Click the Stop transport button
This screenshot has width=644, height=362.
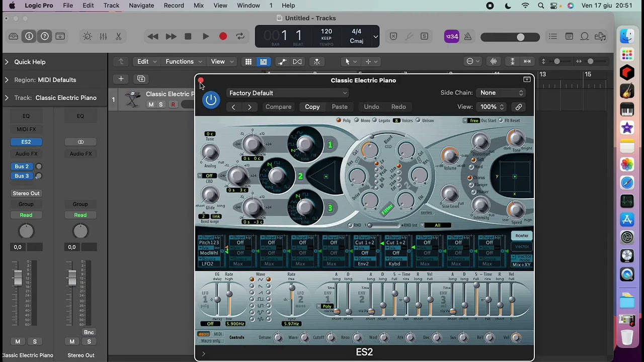pos(188,36)
